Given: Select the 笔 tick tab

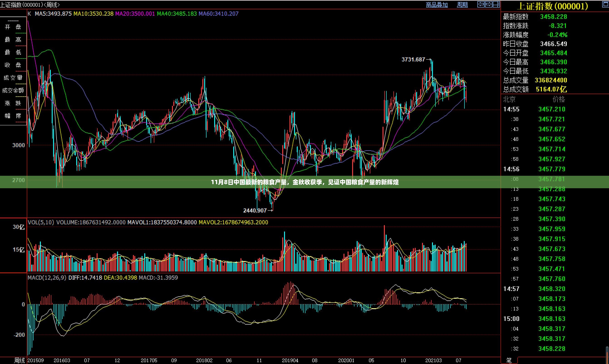Looking at the screenshot, I should [x=509, y=360].
